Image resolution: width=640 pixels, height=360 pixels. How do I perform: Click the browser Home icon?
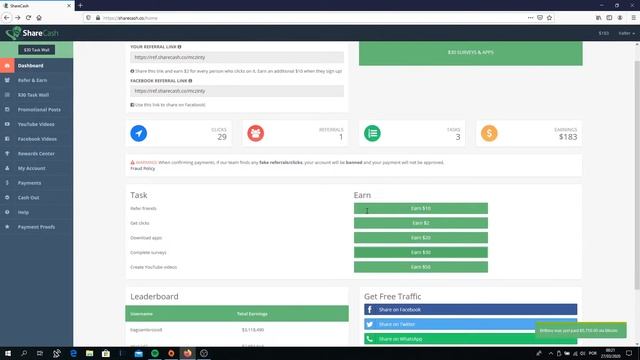(39, 18)
